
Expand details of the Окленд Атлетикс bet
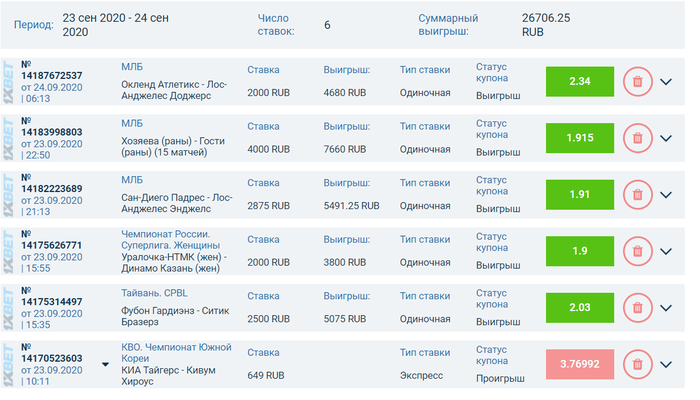point(666,82)
